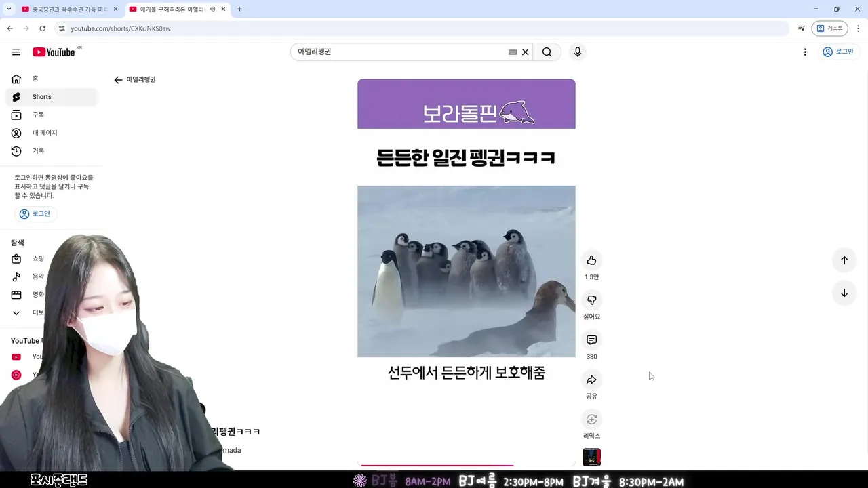Like the Short with thumbs up
Image resolution: width=868 pixels, height=488 pixels.
coord(591,260)
